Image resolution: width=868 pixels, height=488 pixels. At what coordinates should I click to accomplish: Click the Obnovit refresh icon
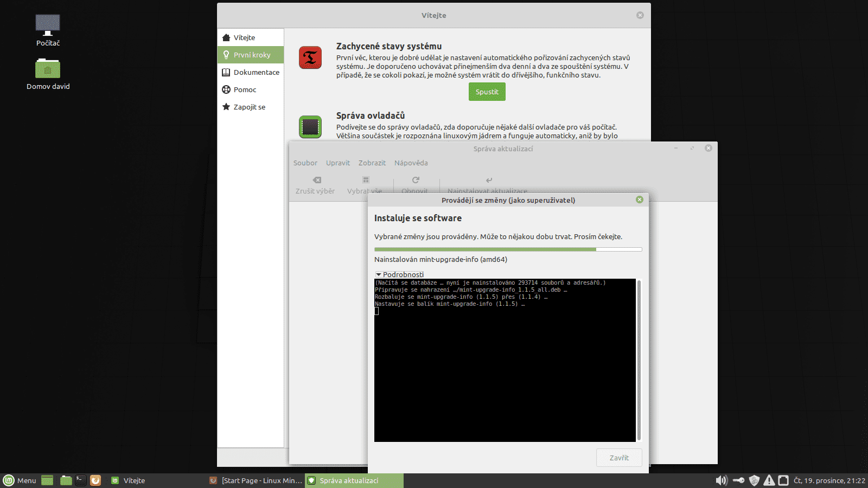(415, 179)
